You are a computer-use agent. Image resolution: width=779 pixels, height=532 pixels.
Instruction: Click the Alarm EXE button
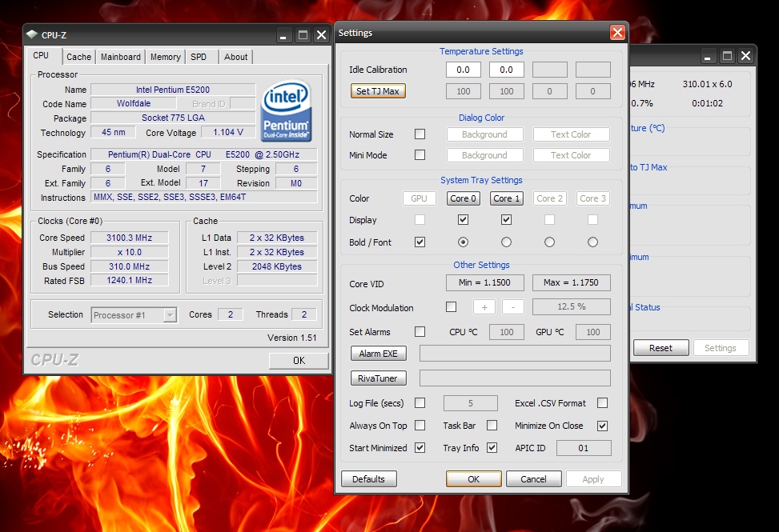coord(379,354)
